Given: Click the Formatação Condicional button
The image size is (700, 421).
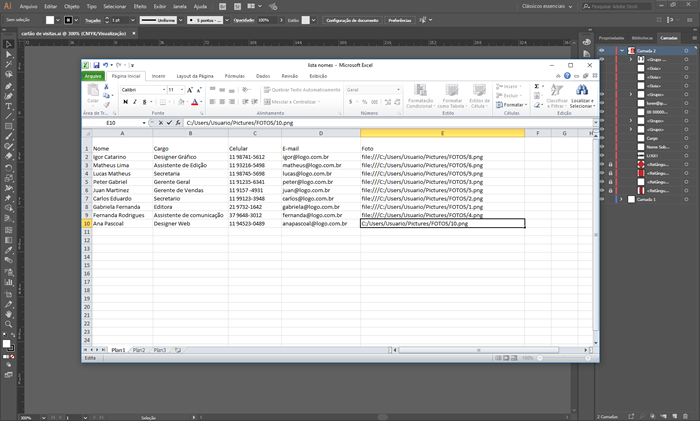Looking at the screenshot, I should point(420,96).
